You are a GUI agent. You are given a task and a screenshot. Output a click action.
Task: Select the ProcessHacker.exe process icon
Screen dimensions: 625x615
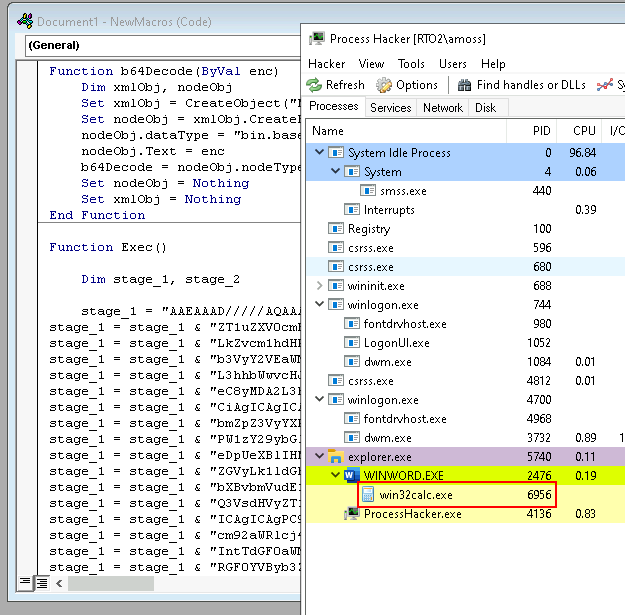click(x=352, y=514)
